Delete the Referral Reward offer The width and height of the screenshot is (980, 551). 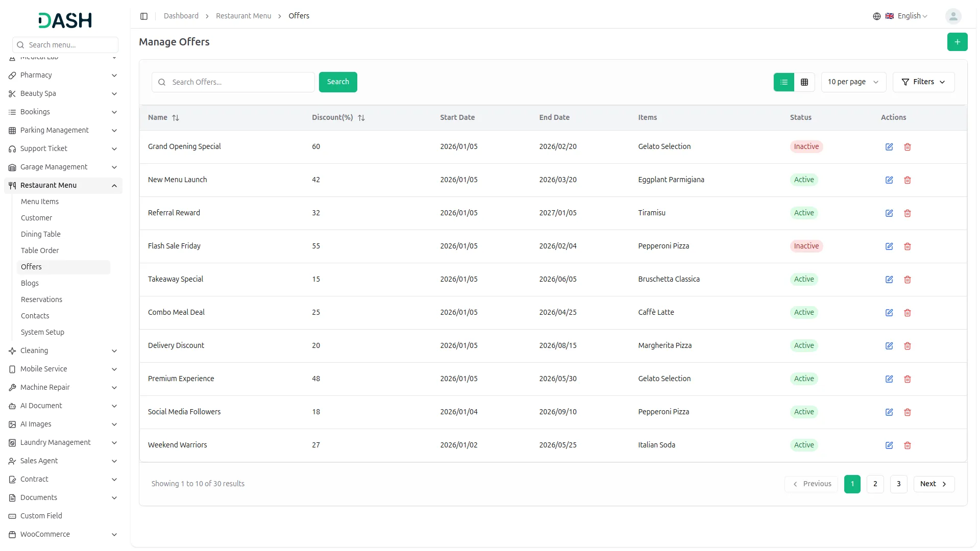pyautogui.click(x=907, y=213)
